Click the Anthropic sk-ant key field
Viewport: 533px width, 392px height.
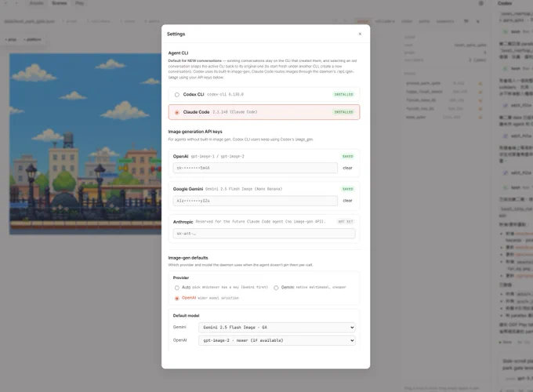click(264, 234)
